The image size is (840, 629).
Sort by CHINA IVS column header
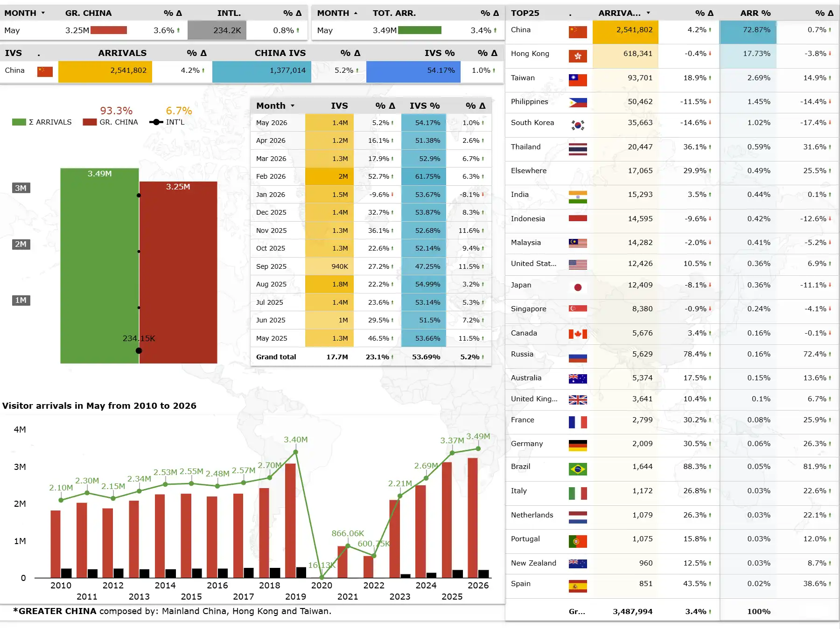pyautogui.click(x=280, y=53)
